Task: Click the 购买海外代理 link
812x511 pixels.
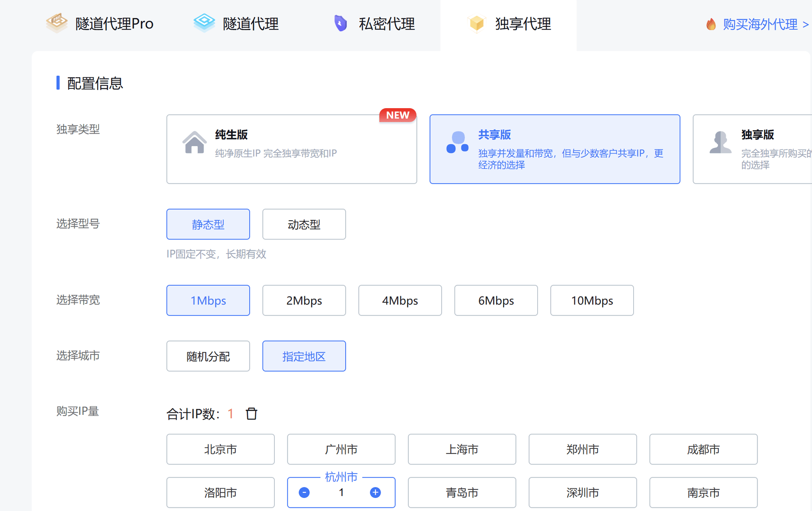Action: point(765,24)
